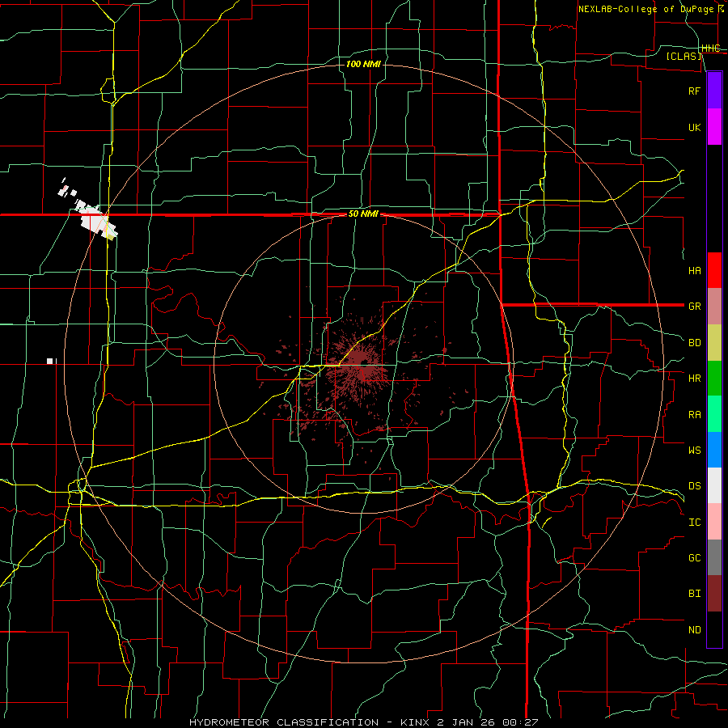Click the [CLAS] unit label
The width and height of the screenshot is (728, 728).
[x=684, y=56]
